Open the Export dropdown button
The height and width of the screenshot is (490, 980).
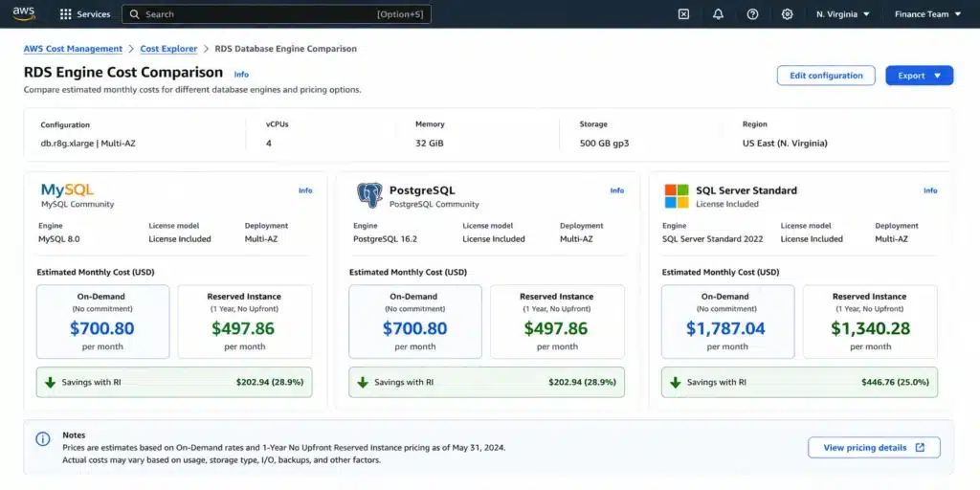coord(920,76)
